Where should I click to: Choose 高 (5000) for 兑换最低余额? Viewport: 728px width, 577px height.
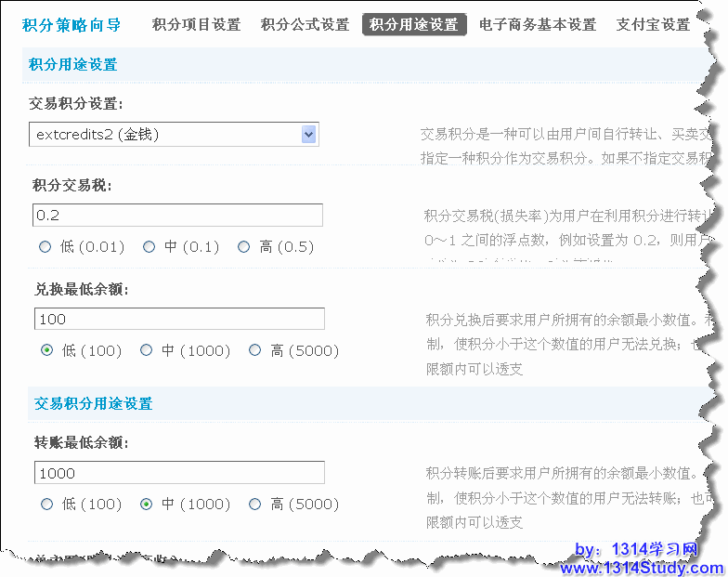(x=255, y=350)
